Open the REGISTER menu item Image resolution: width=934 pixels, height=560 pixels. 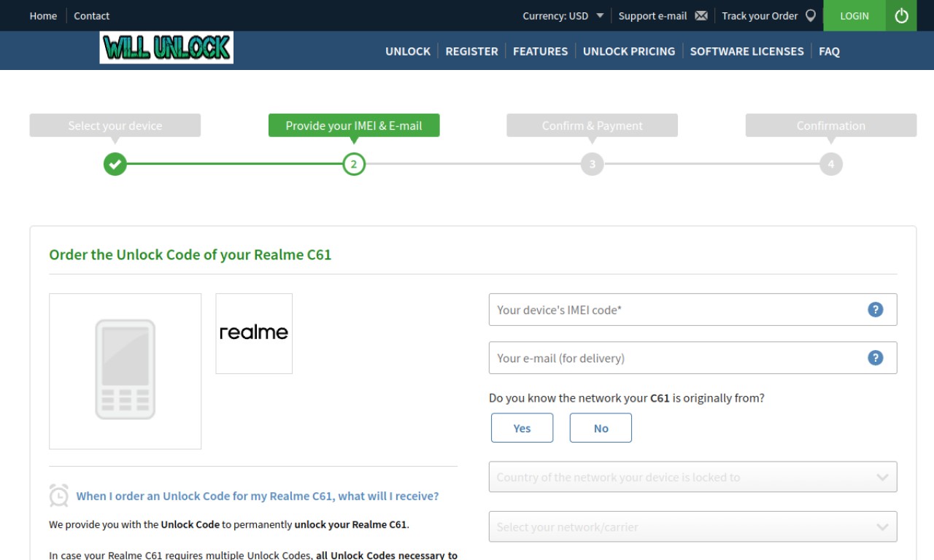471,51
